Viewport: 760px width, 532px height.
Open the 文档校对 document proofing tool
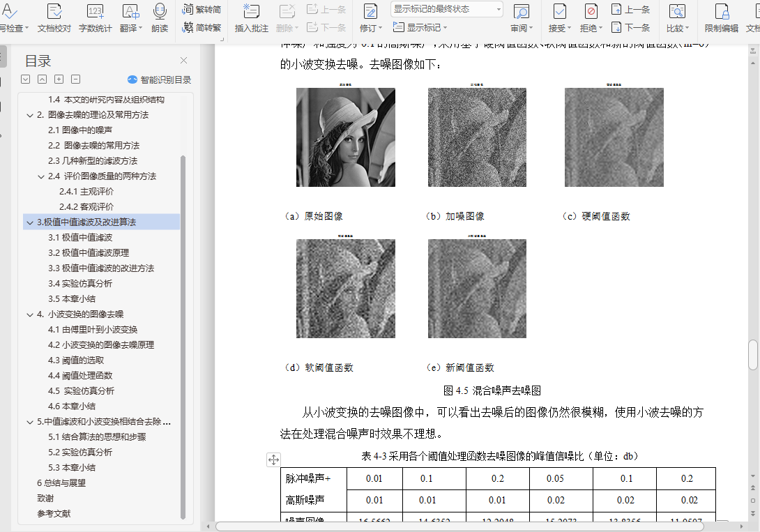tap(54, 18)
